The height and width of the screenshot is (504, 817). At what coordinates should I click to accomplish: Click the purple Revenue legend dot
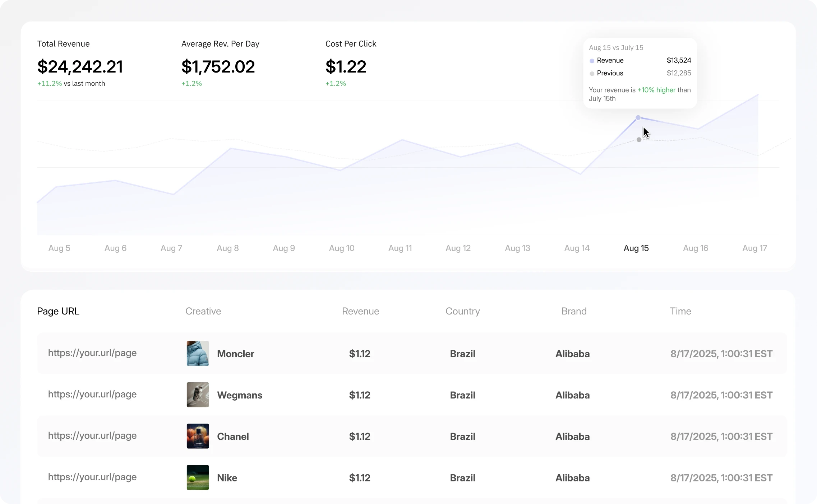pos(592,61)
